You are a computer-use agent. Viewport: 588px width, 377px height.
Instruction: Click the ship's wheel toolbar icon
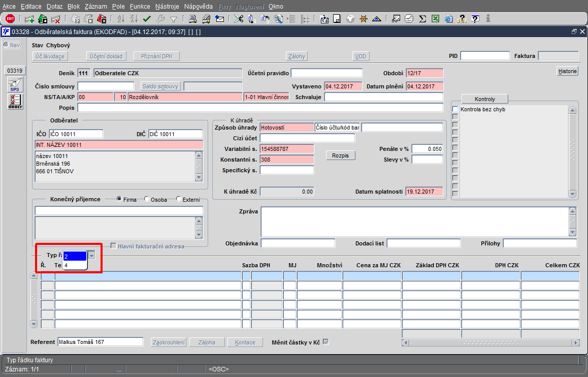[x=364, y=19]
